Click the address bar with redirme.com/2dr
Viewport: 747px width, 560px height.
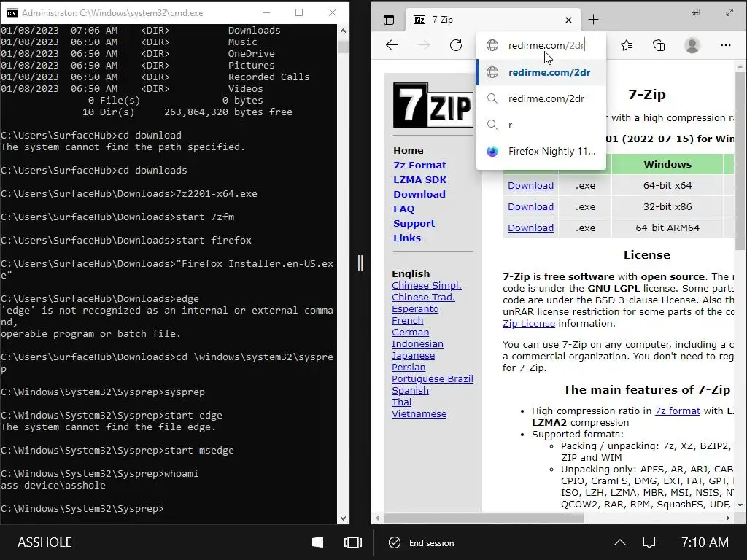pyautogui.click(x=541, y=45)
